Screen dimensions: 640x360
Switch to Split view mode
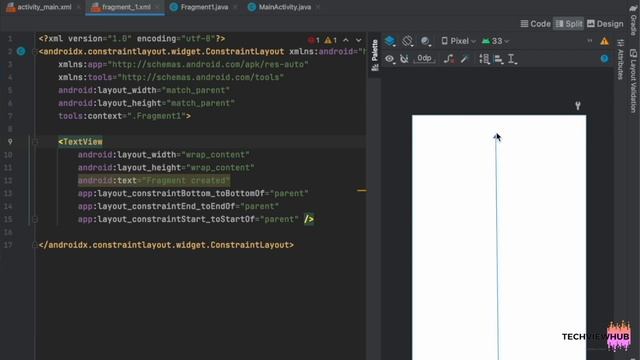point(569,24)
